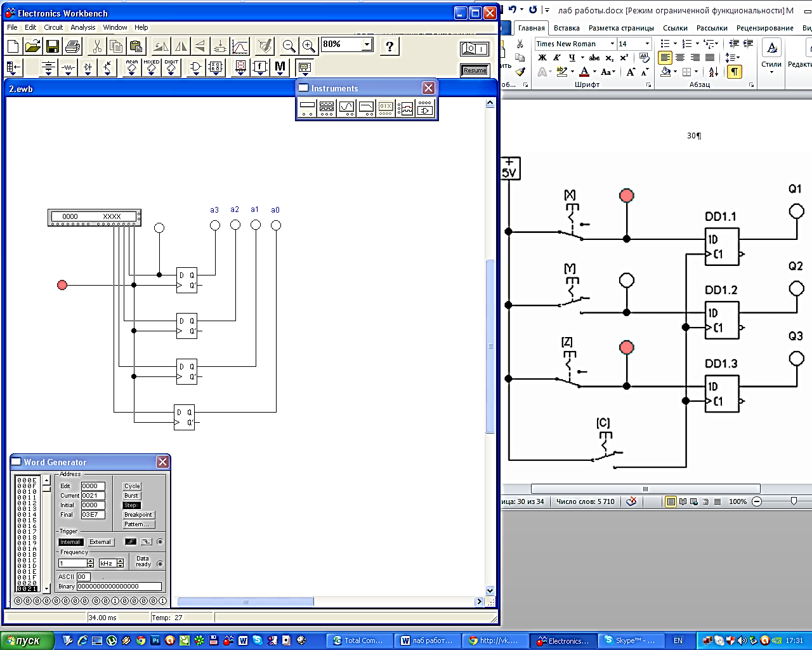Image resolution: width=812 pixels, height=650 pixels.
Task: Open the zoom percentage dropdown showing 80%
Action: [367, 44]
